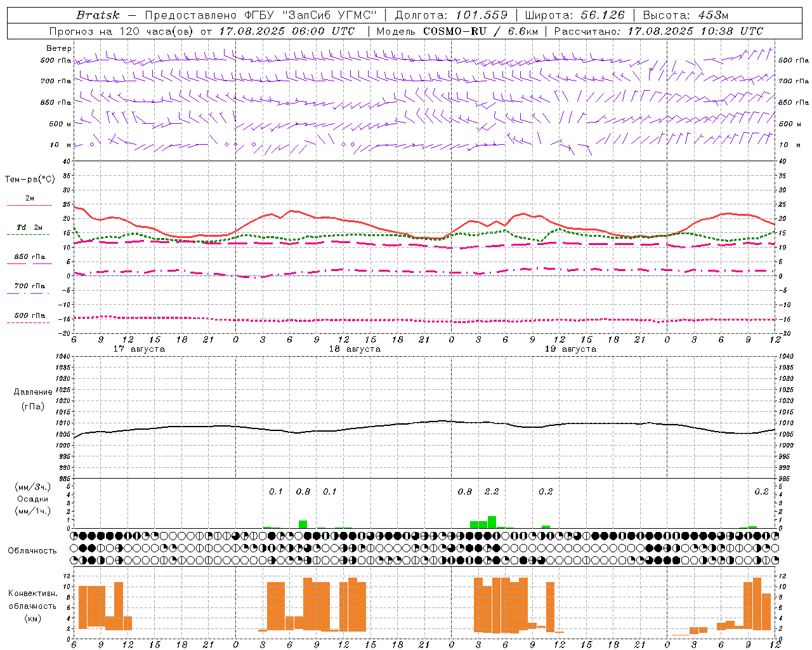The image size is (812, 650).
Task: Click the "(мм/3ч.)" precipitation unit label
Action: click(32, 487)
